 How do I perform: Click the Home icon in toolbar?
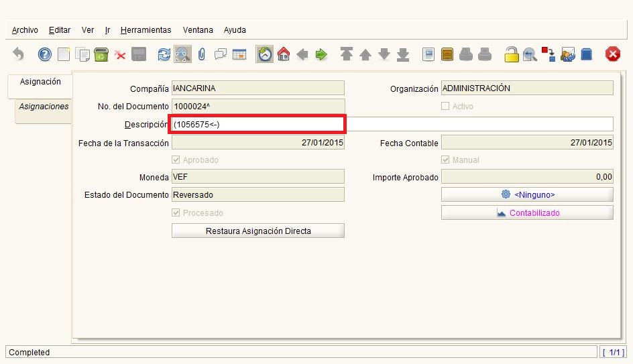pyautogui.click(x=284, y=55)
